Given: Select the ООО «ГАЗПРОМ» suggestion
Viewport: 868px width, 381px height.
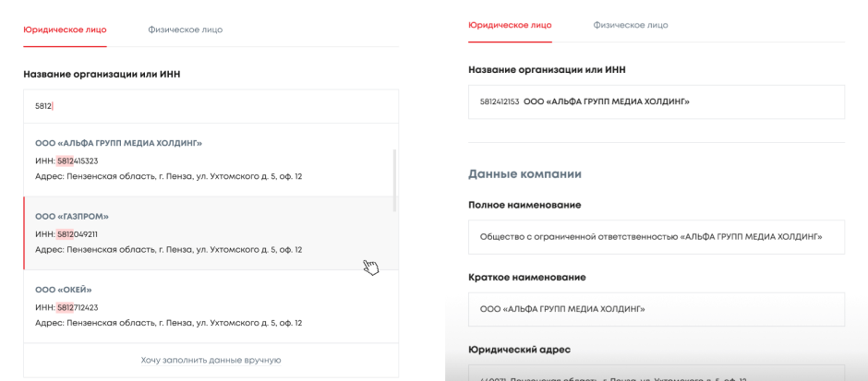Looking at the screenshot, I should tap(72, 216).
